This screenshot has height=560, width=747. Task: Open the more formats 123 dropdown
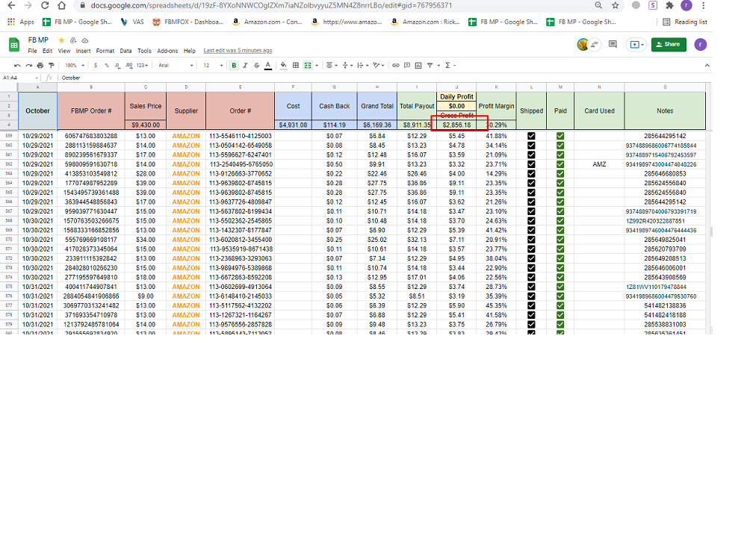tap(142, 65)
